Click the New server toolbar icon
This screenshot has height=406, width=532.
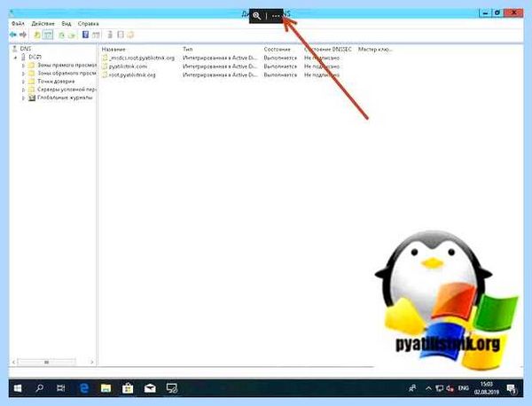tap(110, 35)
